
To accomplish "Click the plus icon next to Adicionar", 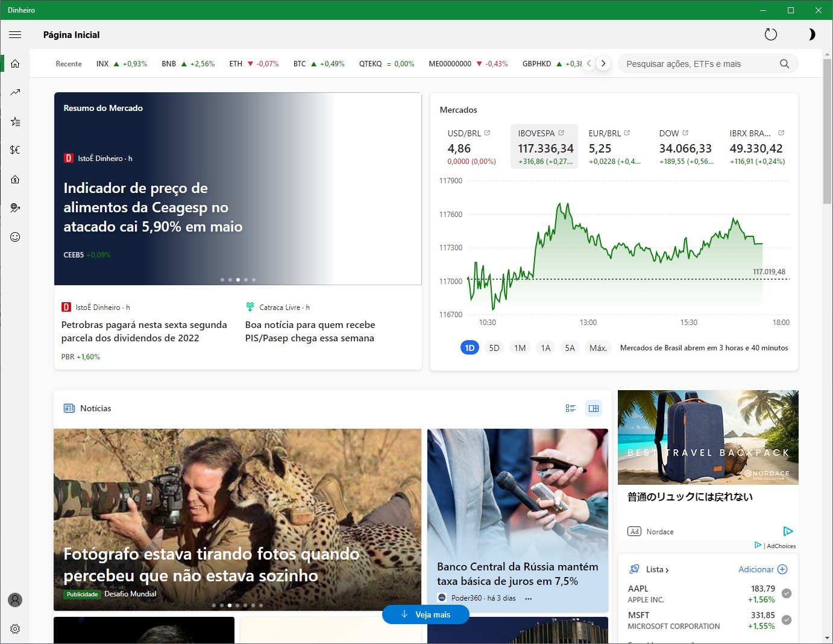I will 782,569.
